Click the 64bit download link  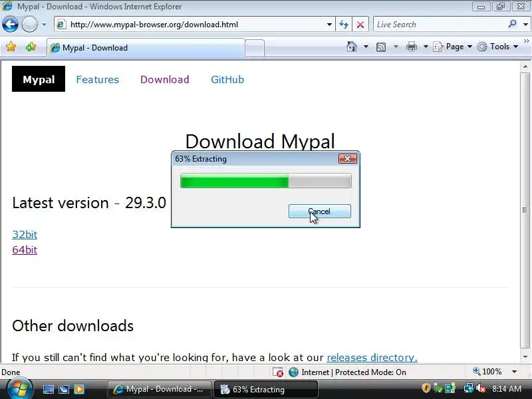[25, 250]
